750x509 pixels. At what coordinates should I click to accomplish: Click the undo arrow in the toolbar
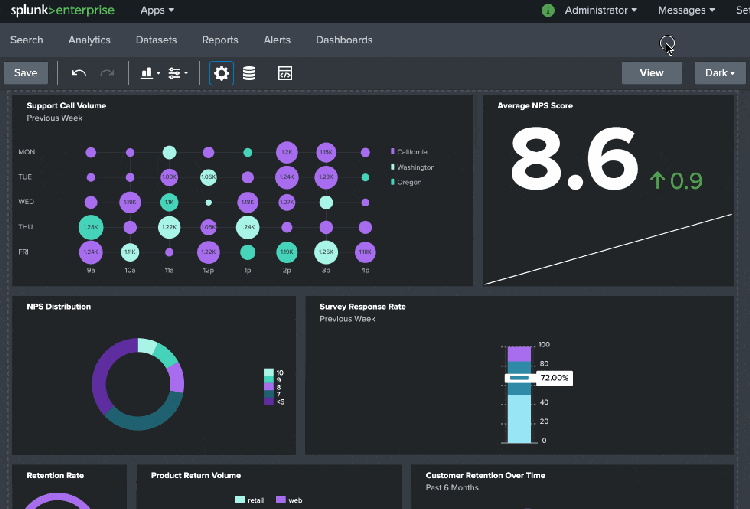pos(79,73)
